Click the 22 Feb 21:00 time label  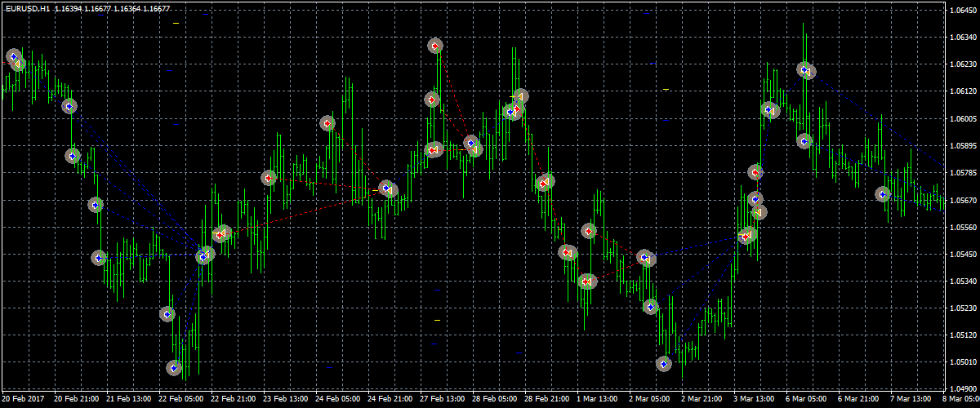pyautogui.click(x=234, y=400)
